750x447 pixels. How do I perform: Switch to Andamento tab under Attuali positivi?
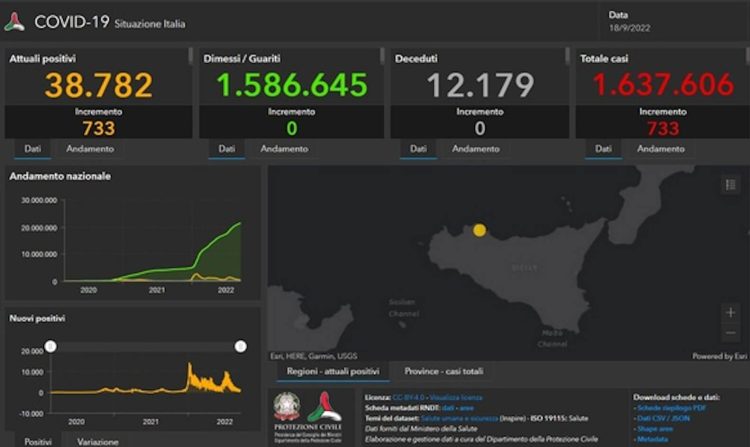click(x=90, y=149)
